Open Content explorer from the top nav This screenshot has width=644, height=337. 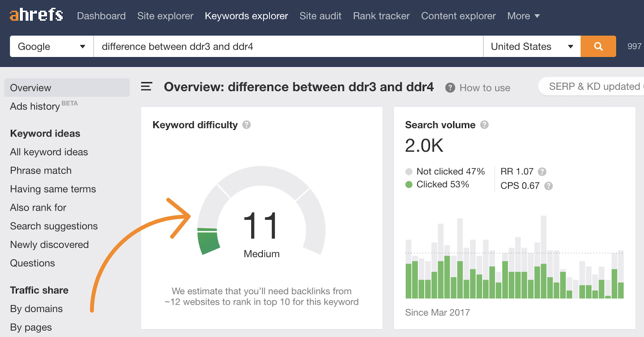click(458, 16)
